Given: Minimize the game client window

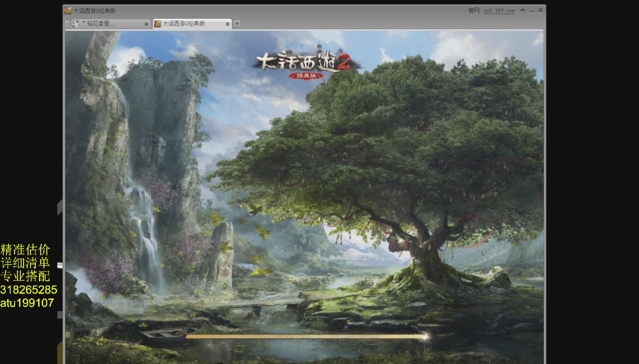Looking at the screenshot, I should click(532, 11).
